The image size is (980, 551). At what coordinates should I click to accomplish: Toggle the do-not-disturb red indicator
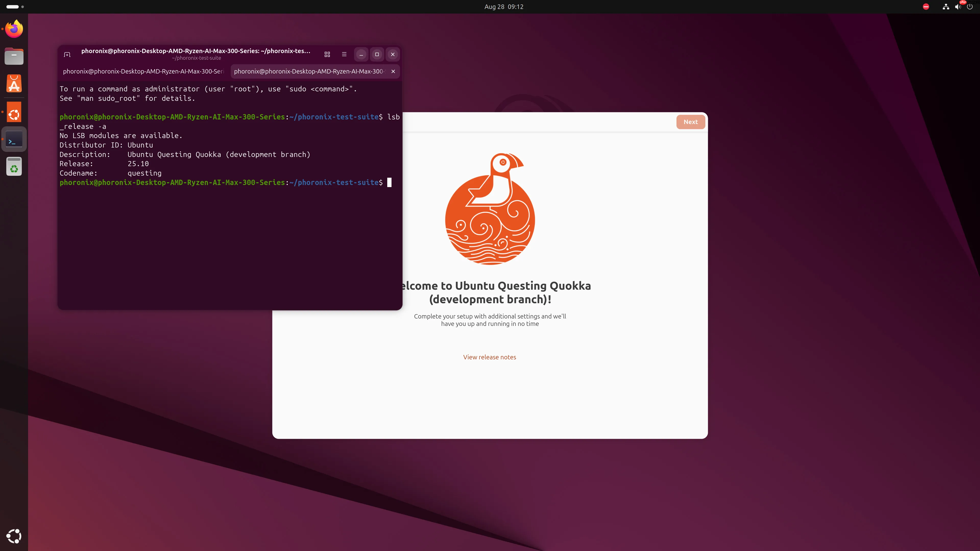click(926, 6)
